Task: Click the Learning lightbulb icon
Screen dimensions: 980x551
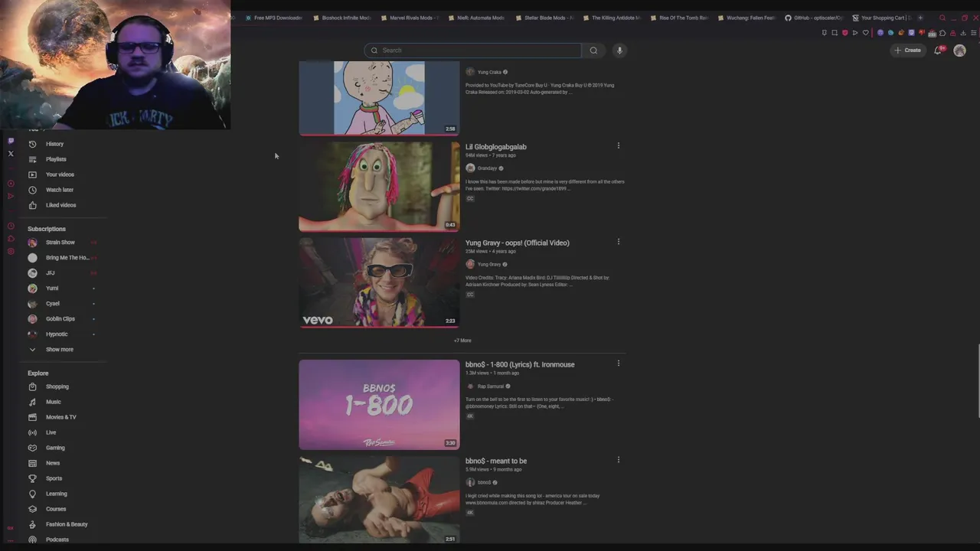Action: 32,494
